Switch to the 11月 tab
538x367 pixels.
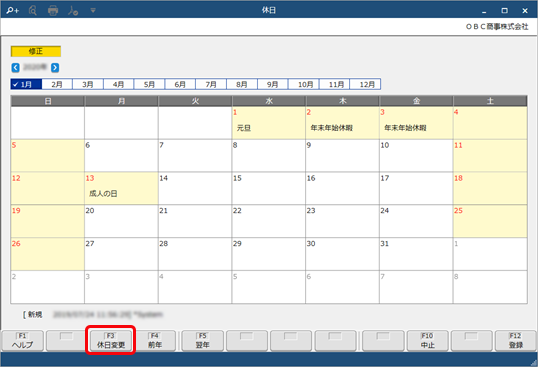335,84
